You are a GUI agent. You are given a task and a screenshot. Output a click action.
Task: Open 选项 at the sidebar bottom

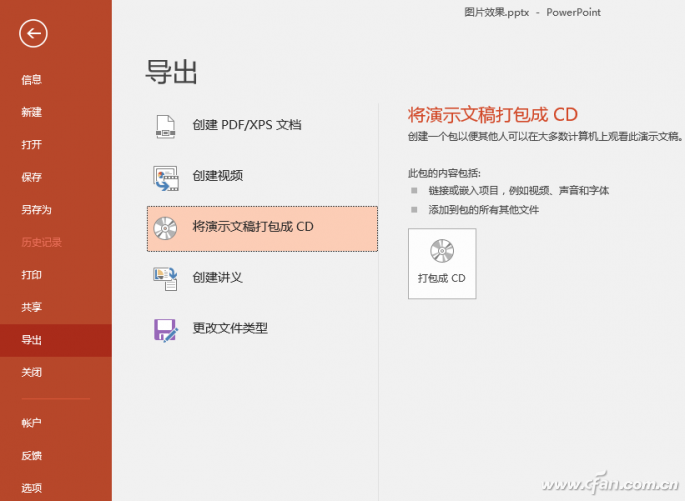32,488
